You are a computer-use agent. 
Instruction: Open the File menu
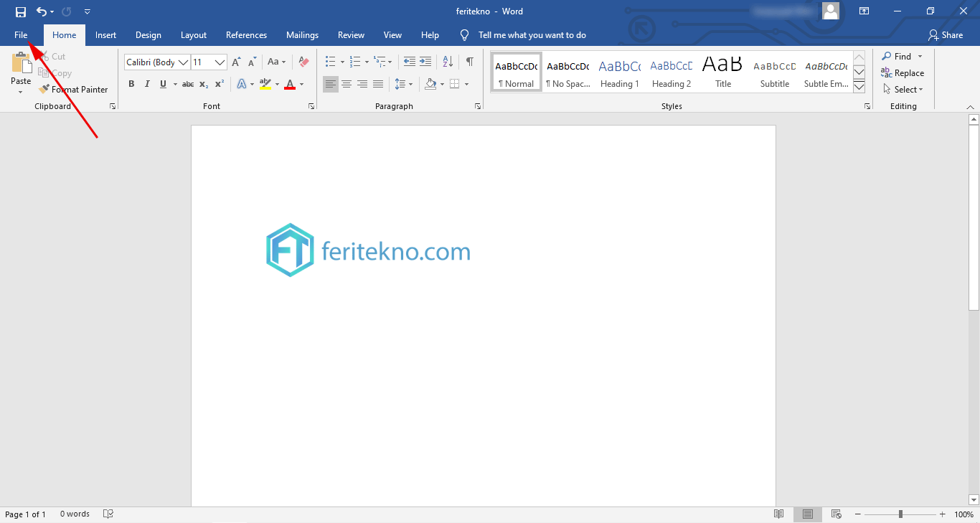pos(20,35)
